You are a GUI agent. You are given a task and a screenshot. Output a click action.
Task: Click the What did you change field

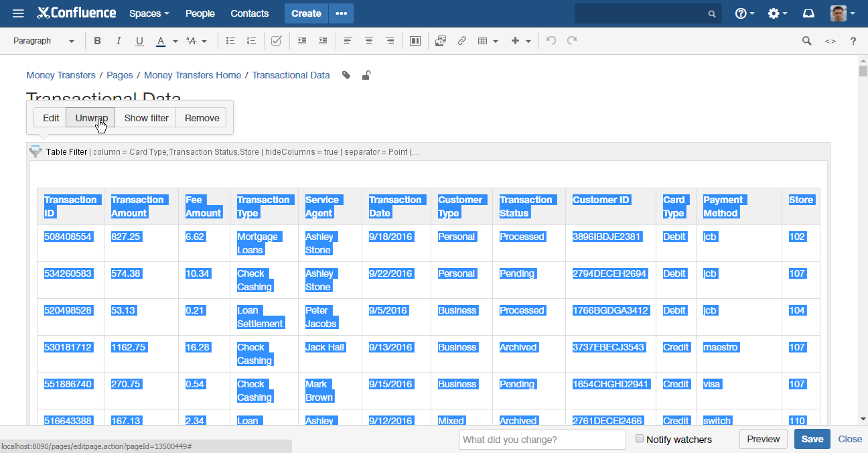tap(542, 439)
